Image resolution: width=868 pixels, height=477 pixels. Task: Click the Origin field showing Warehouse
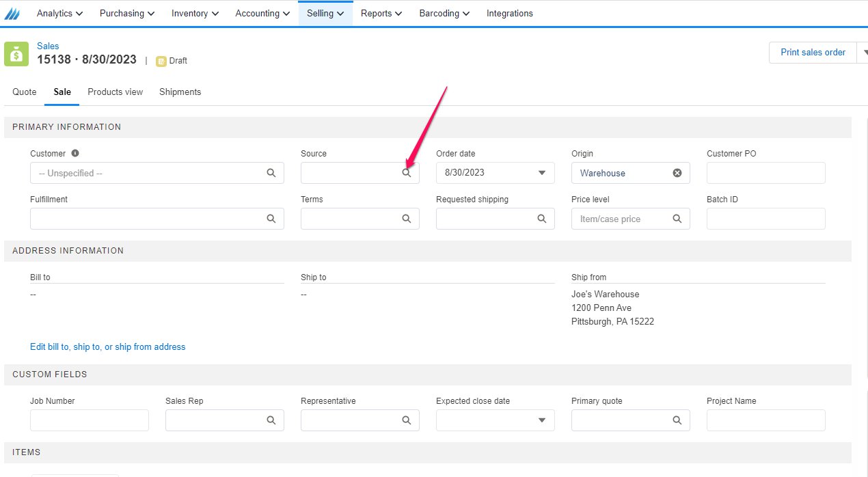click(631, 173)
